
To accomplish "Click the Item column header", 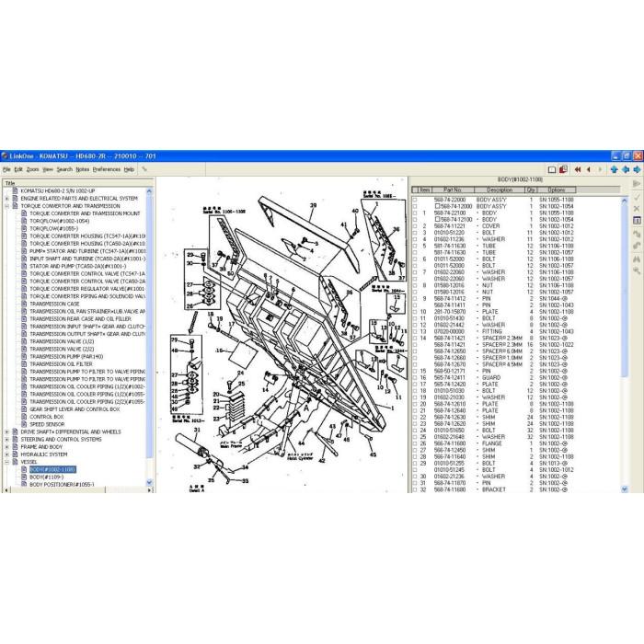I will tap(424, 190).
